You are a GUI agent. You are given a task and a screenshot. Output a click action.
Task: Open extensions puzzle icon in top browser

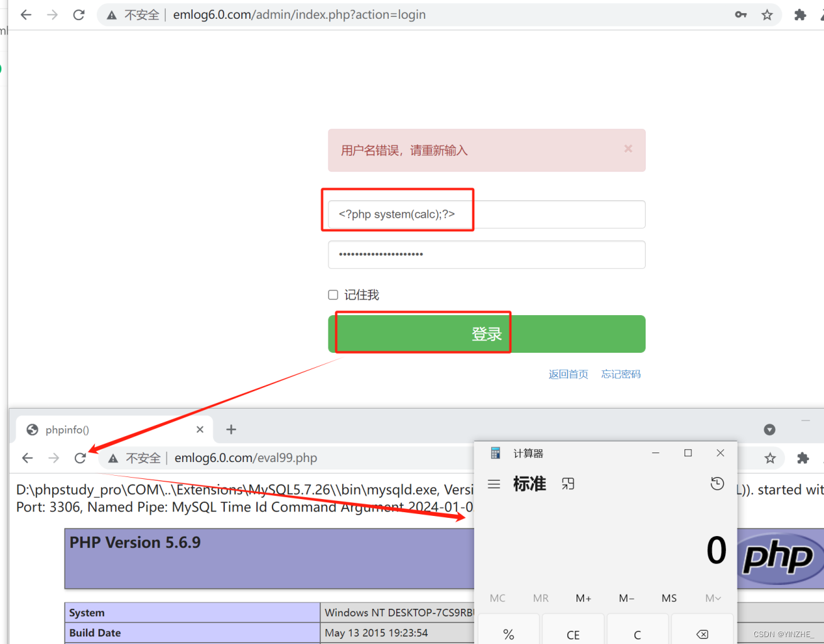[800, 14]
